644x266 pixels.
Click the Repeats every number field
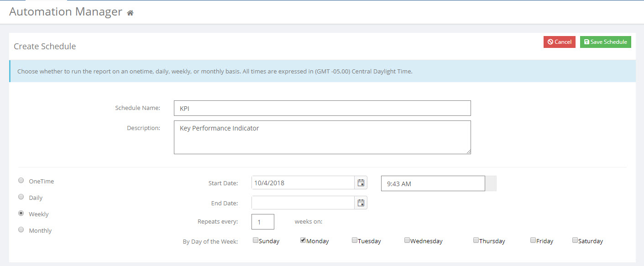[263, 222]
